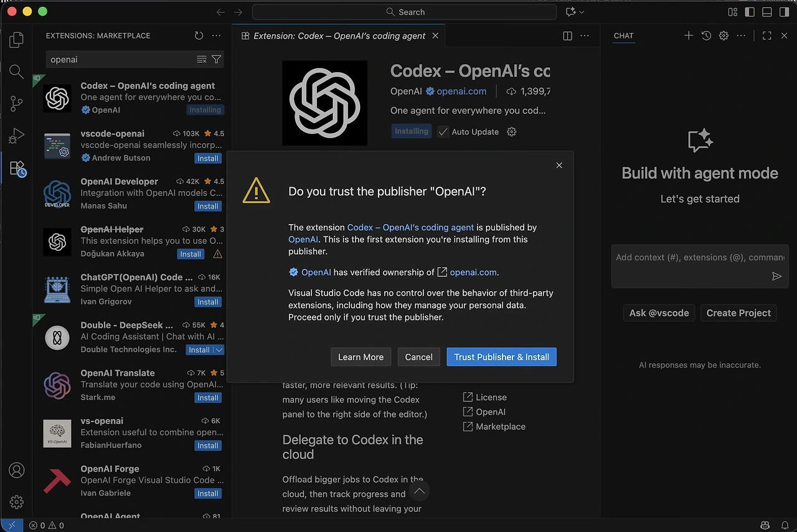Open the Codex extension link in dialog

coord(410,228)
